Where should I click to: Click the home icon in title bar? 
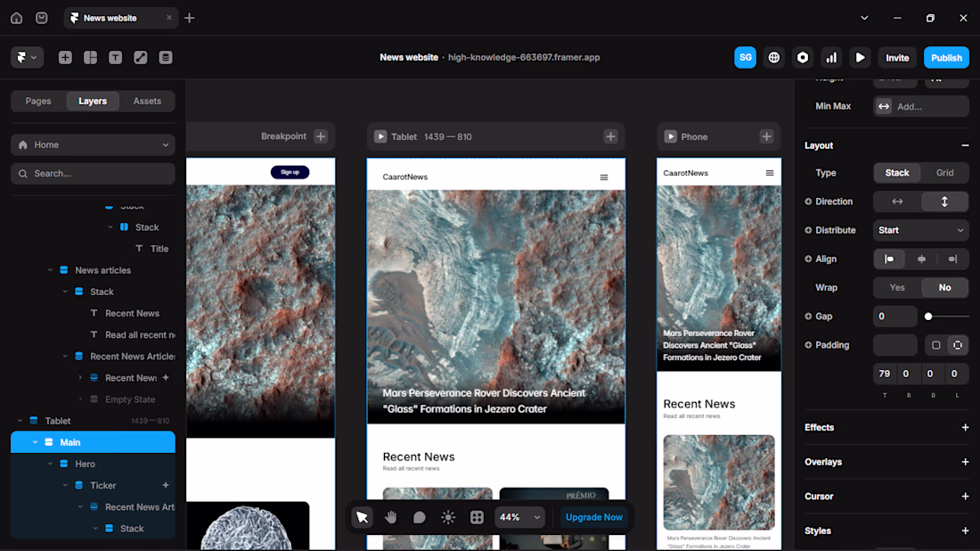tap(16, 18)
